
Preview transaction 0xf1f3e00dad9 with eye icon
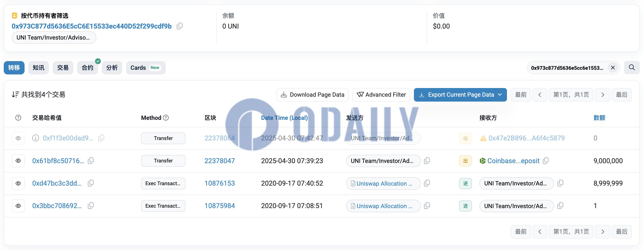coord(18,138)
